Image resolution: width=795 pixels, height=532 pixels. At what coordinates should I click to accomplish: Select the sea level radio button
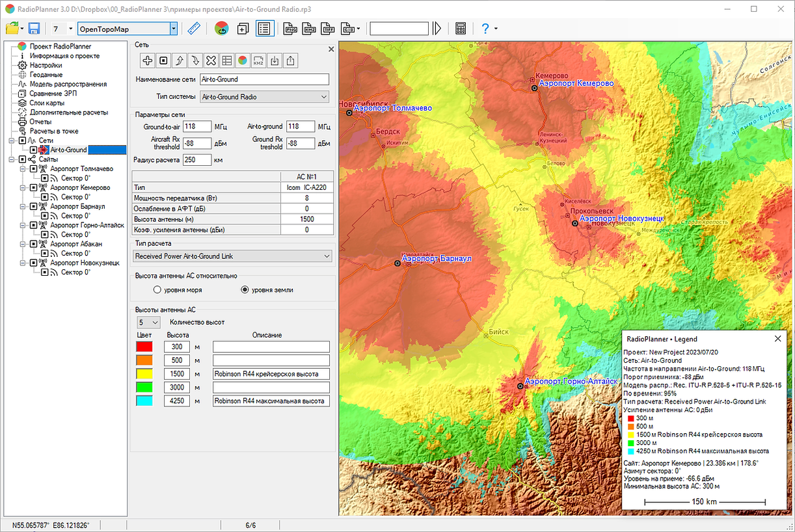click(157, 289)
